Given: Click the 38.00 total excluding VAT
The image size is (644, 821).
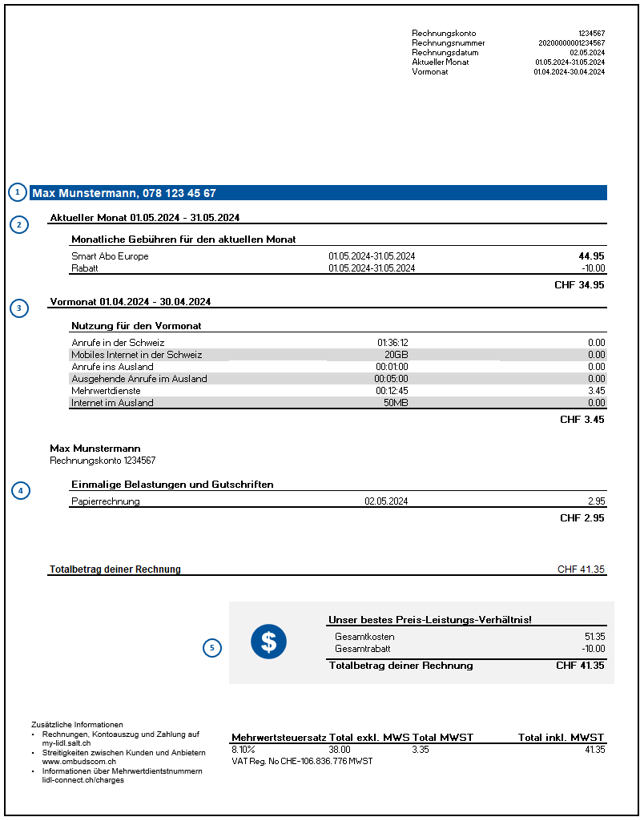Looking at the screenshot, I should pos(340,750).
